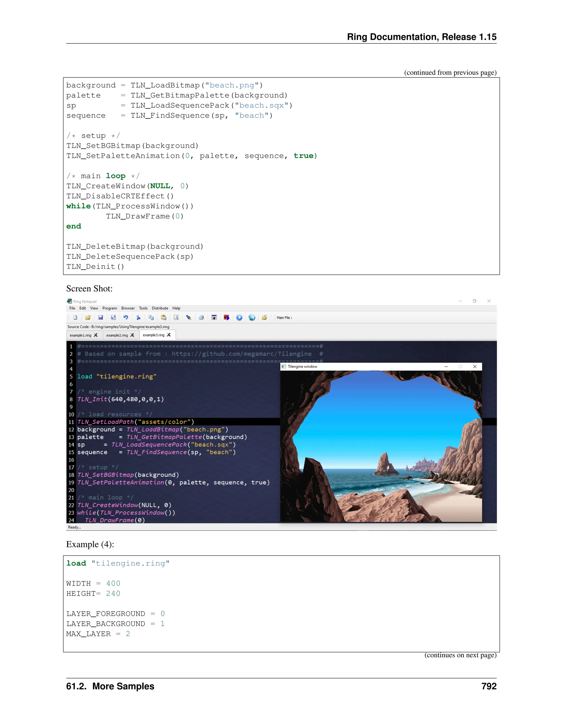Click the Undo arrow icon
The width and height of the screenshot is (563, 728).
pyautogui.click(x=126, y=318)
